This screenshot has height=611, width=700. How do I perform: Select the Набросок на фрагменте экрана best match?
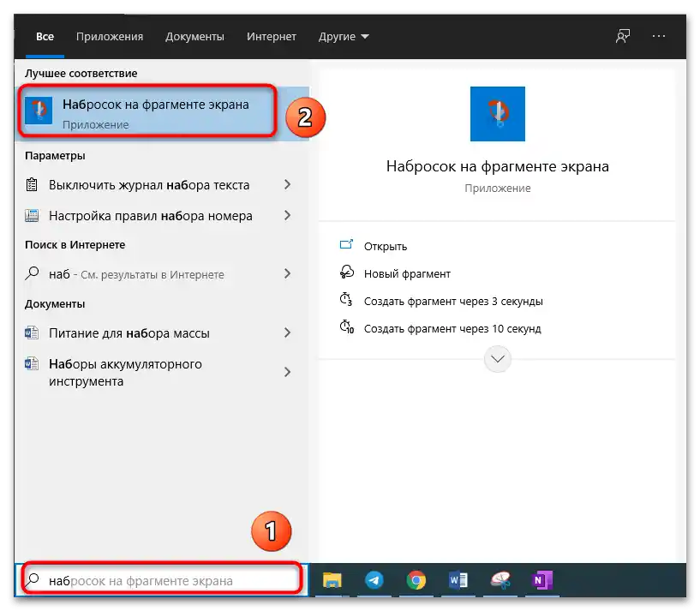[x=161, y=113]
